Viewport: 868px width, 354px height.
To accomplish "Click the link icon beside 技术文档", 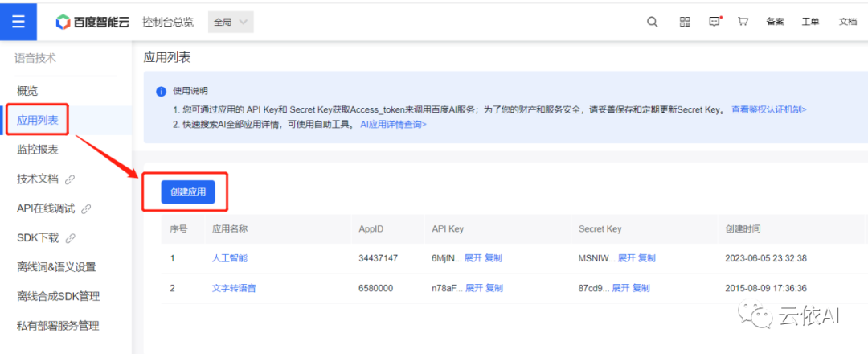I will tap(70, 179).
